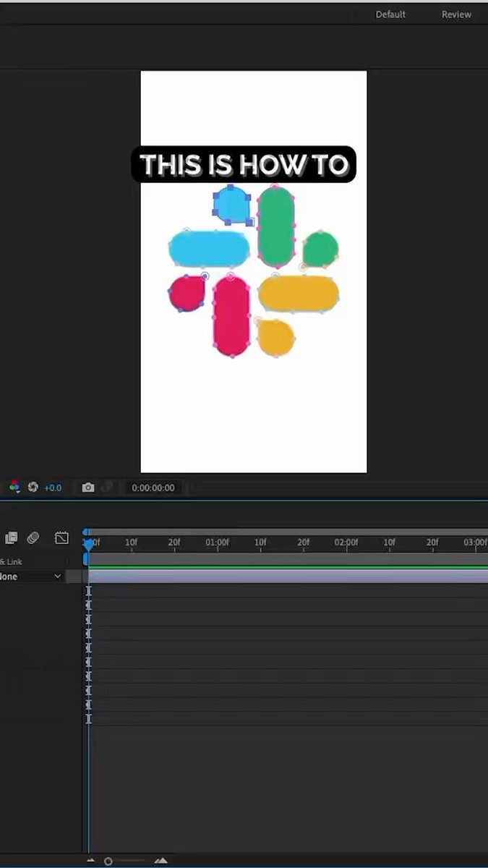Select the green vertical pill shape
488x868 pixels.
coord(276,226)
